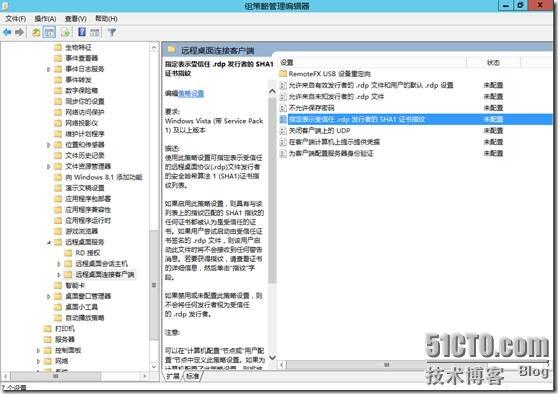
Task: Click the Back arrow toolbar icon
Action: coord(7,32)
